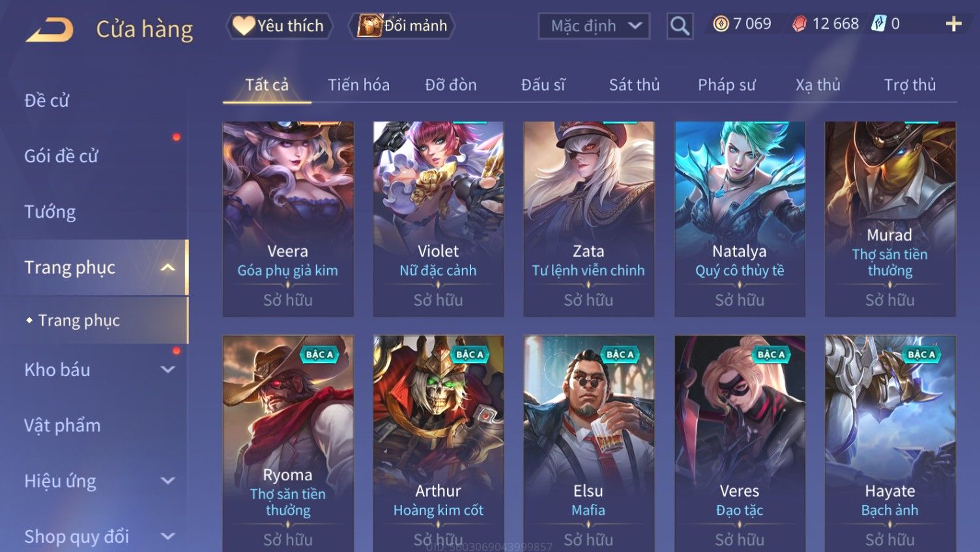Select Elsu Mafia skin card
Screen dimensions: 980x552
(x=588, y=443)
